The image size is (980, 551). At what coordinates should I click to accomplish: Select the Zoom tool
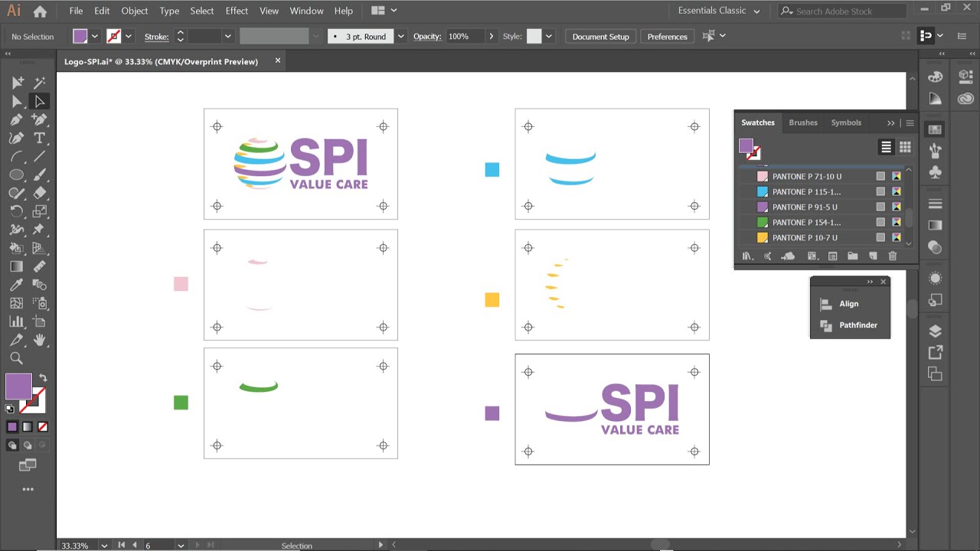tap(16, 358)
